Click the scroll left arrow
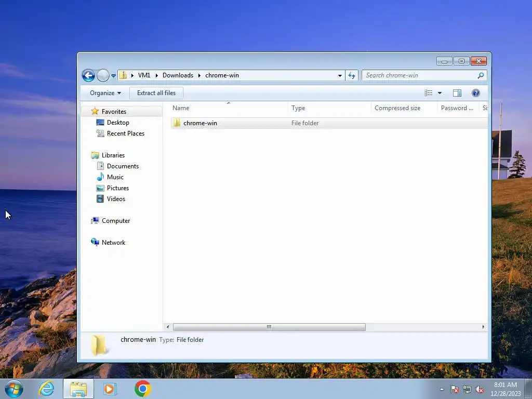The width and height of the screenshot is (532, 399). coord(168,327)
